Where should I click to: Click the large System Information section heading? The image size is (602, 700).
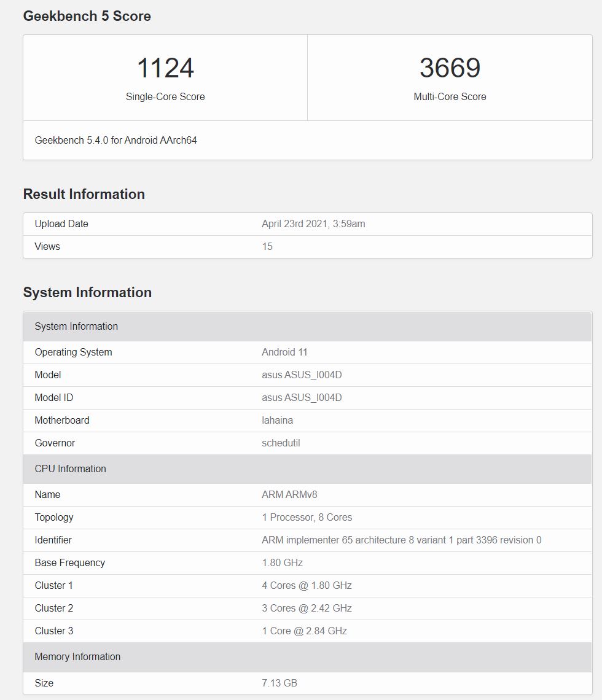click(x=87, y=292)
